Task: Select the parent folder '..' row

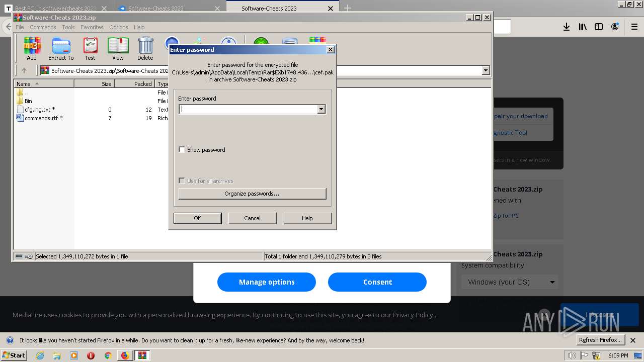Action: [23, 93]
